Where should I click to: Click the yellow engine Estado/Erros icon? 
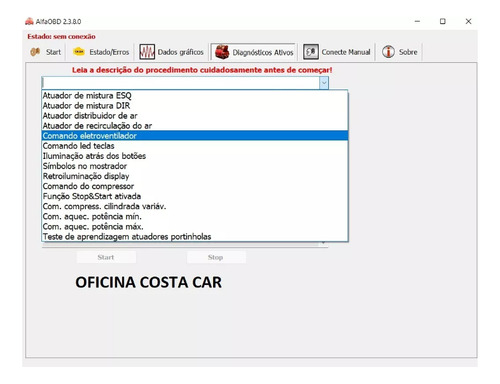point(79,52)
